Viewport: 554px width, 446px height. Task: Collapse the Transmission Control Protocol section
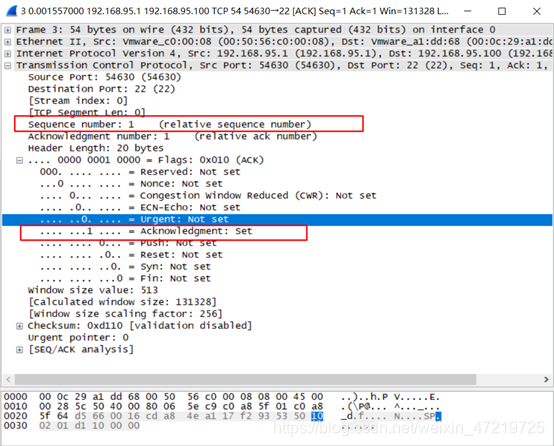coord(7,66)
